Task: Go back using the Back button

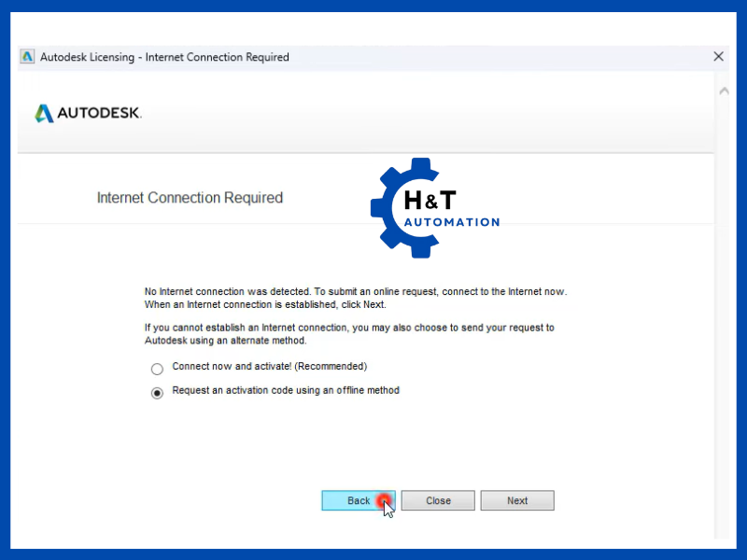Action: coord(359,501)
